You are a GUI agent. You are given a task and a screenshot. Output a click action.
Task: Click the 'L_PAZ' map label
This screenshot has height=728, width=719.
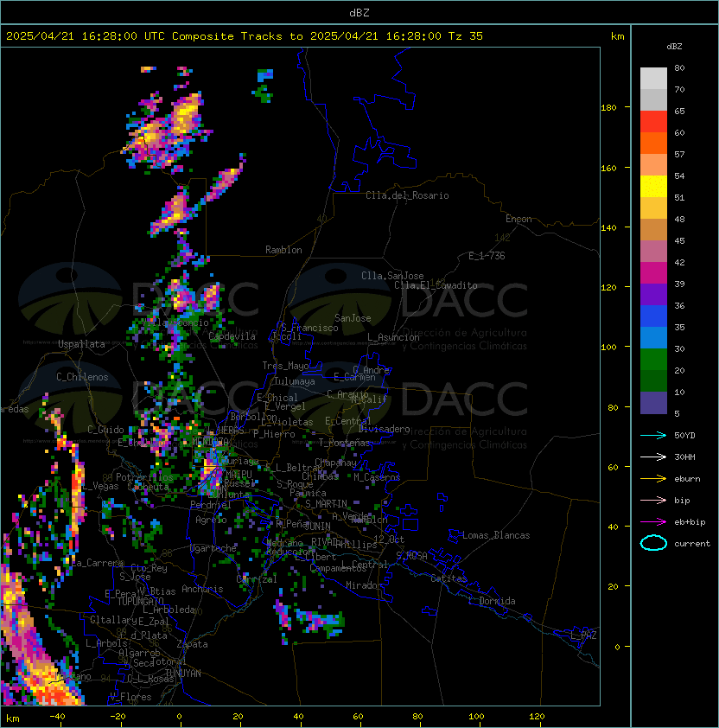(x=583, y=635)
